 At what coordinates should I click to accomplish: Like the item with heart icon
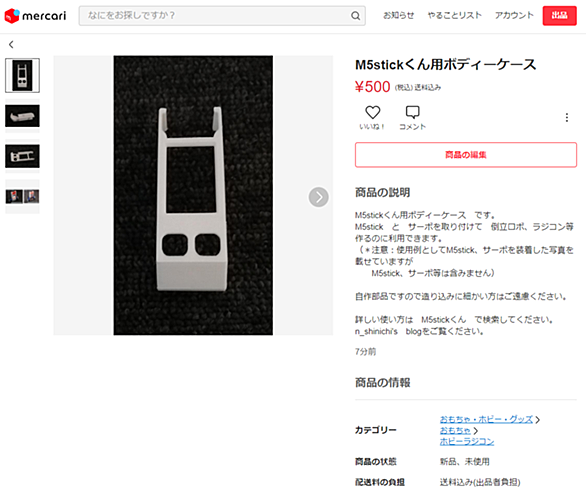point(372,112)
